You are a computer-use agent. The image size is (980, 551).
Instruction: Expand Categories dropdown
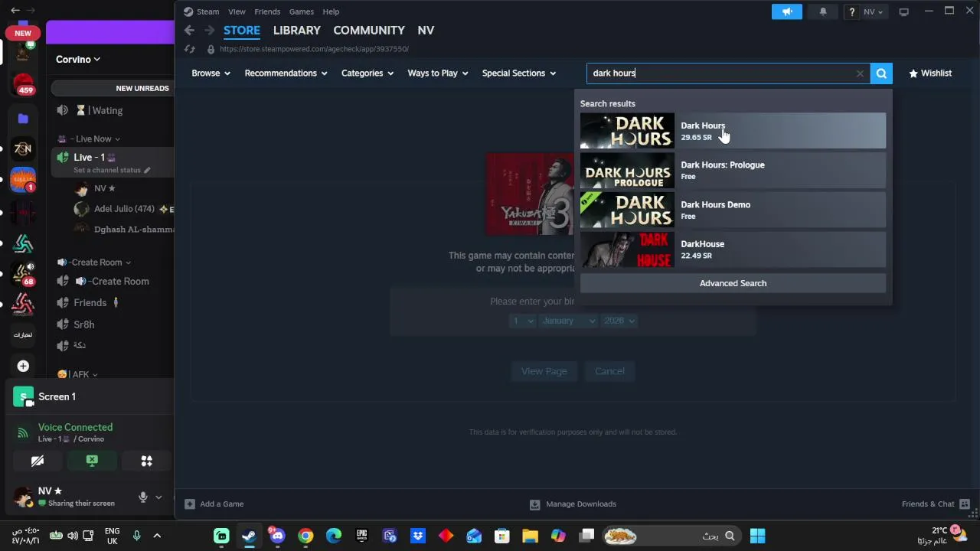tap(367, 73)
